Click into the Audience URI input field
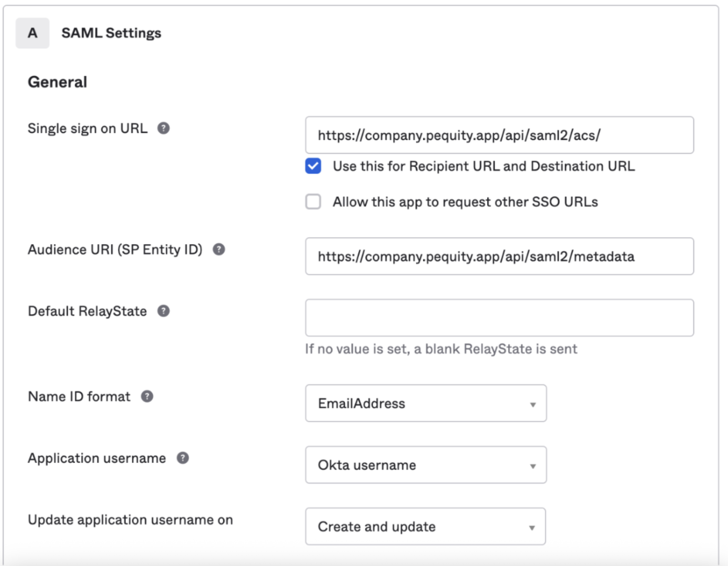The image size is (728, 566). 499,256
